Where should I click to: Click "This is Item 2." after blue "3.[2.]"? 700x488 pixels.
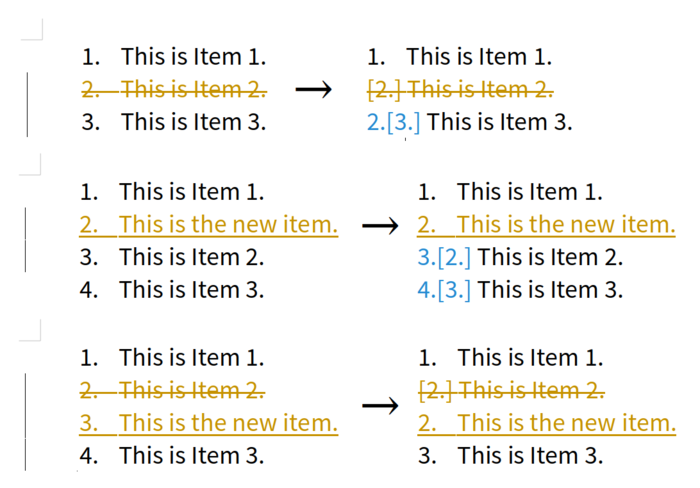(x=550, y=258)
